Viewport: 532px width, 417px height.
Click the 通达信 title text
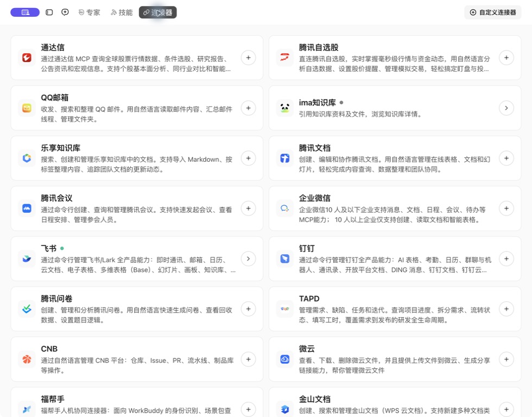click(53, 47)
